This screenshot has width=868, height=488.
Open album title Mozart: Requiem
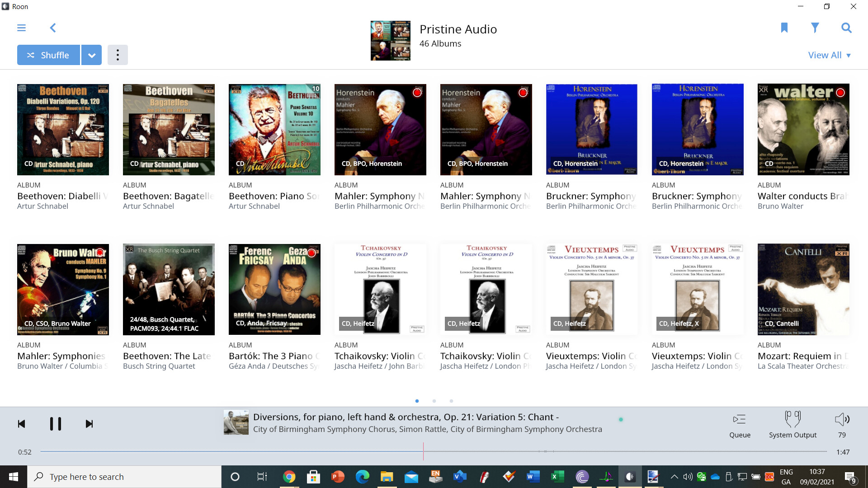tap(803, 356)
